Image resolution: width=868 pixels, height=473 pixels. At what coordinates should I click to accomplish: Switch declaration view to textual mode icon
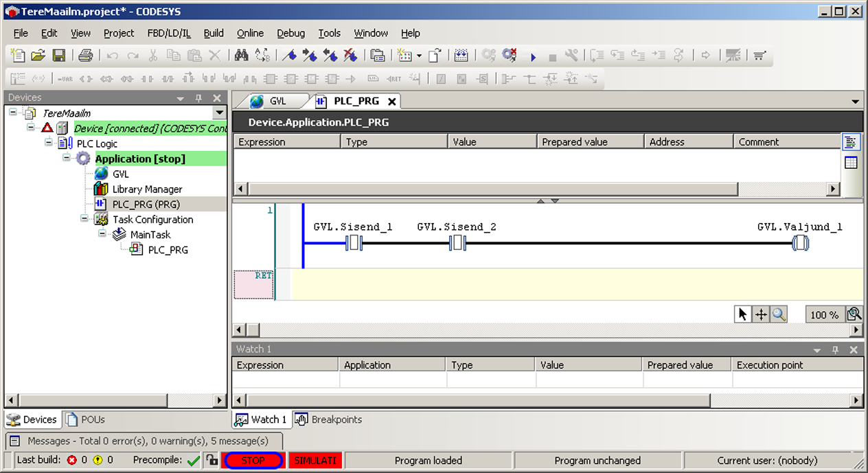(x=851, y=142)
